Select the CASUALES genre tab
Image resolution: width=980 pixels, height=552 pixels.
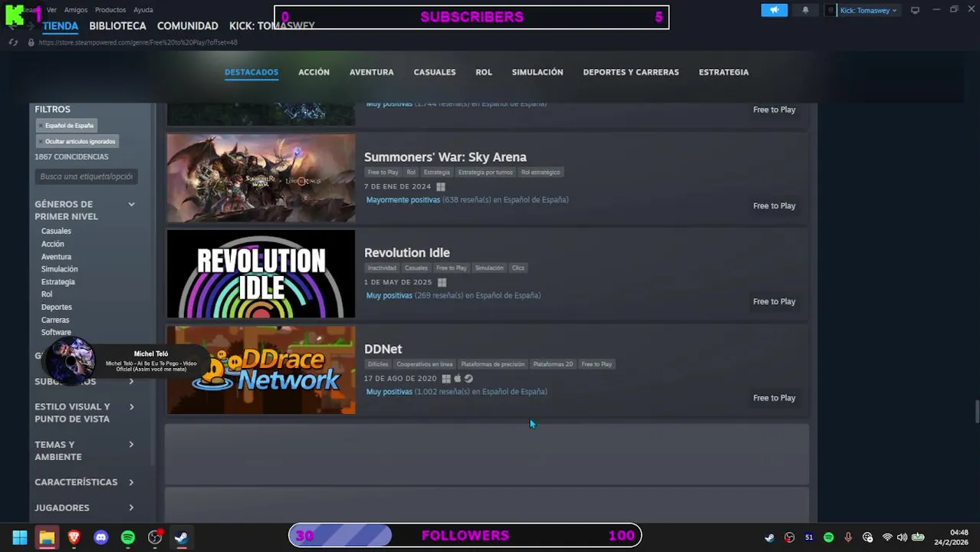pyautogui.click(x=435, y=72)
